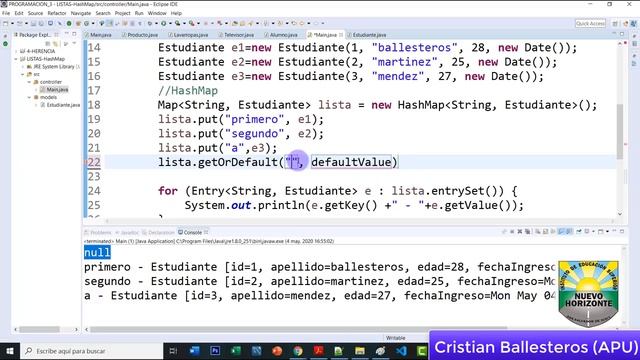
Task: Select the active *Main.java editor tab
Action: pos(325,35)
